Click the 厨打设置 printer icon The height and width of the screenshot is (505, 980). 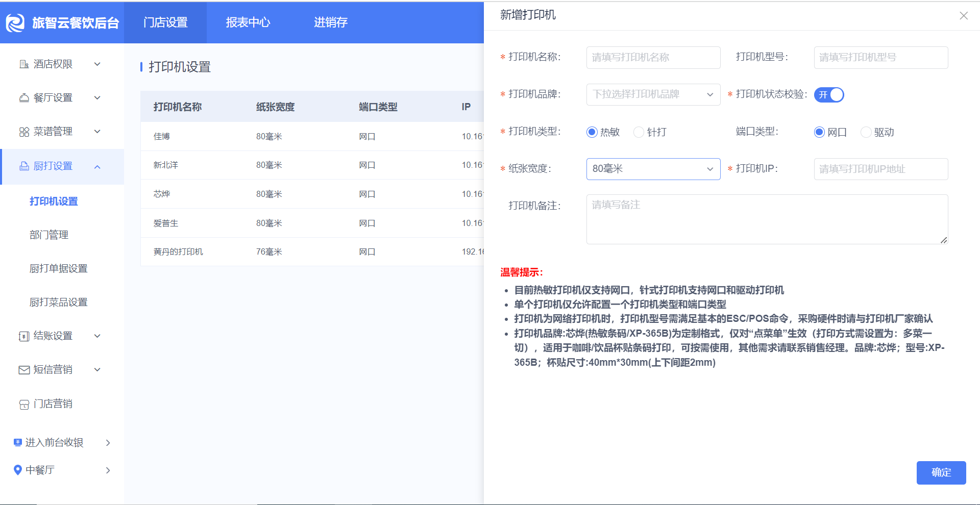tap(24, 166)
